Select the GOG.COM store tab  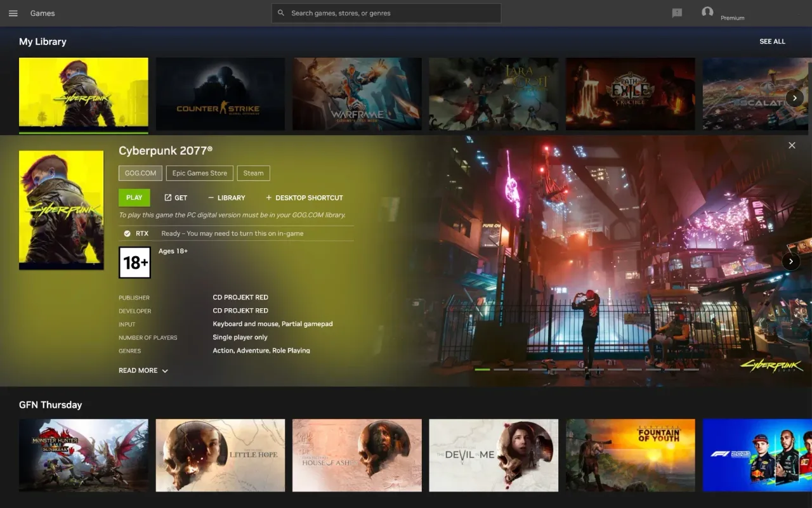click(140, 173)
